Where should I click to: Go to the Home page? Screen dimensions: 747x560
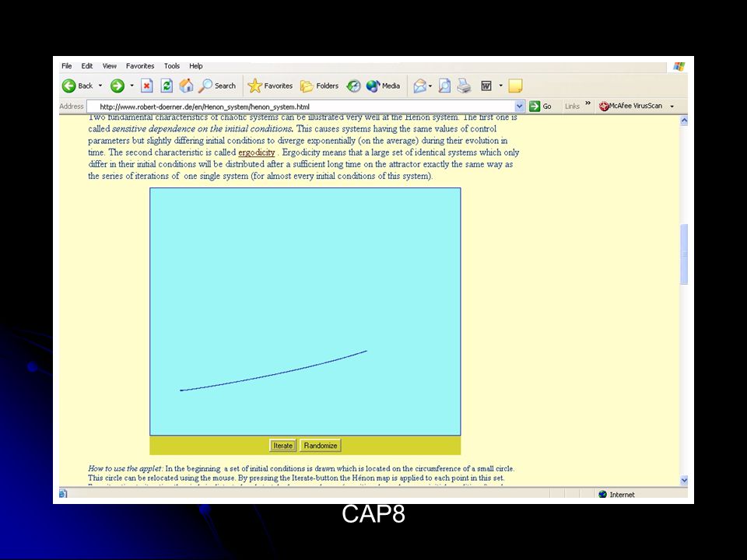(x=186, y=86)
